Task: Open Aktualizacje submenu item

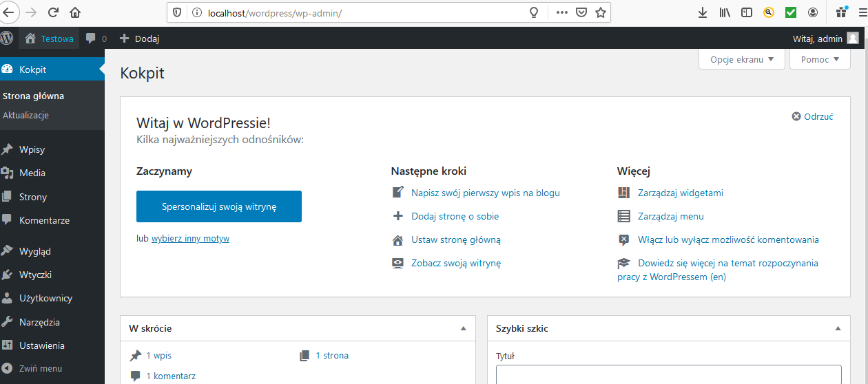Action: (26, 115)
